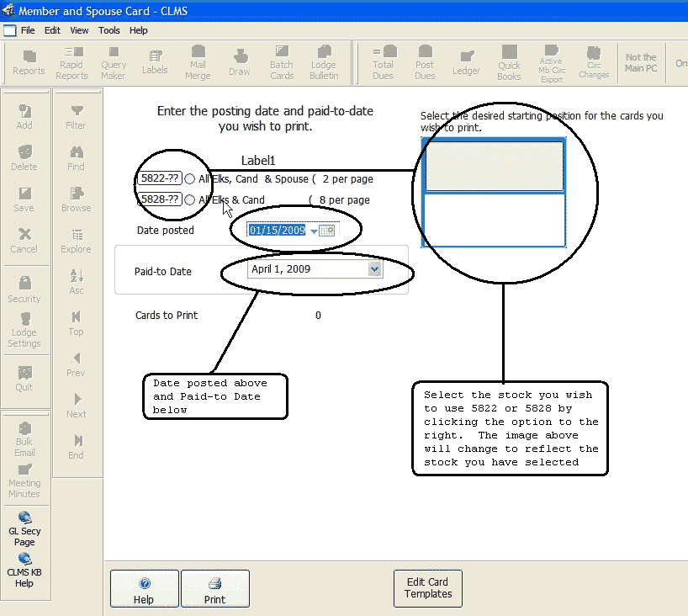The height and width of the screenshot is (616, 688).
Task: Click the Query Maker toolbar icon
Action: click(x=114, y=63)
